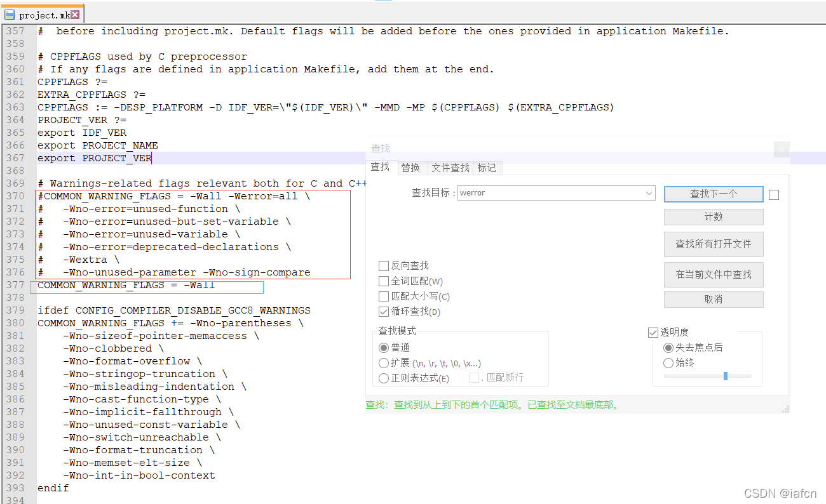Viewport: 826px width, 504px height.
Task: Click the 'CPPFLAGS := -DESP_PLATFORM' line
Action: coord(326,107)
